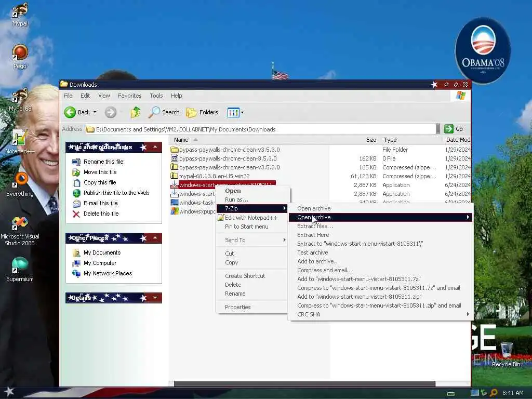The height and width of the screenshot is (399, 532).
Task: Open the Tools menu
Action: [x=156, y=96]
